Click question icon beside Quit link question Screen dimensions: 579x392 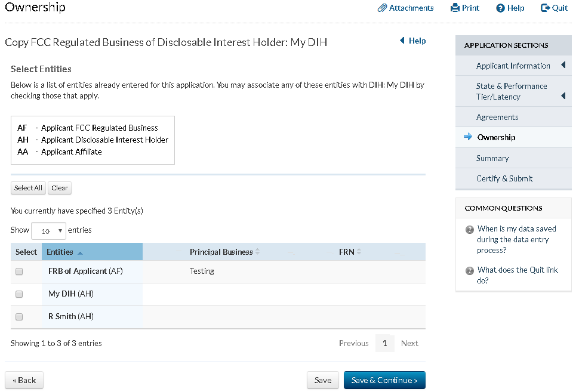[470, 271]
